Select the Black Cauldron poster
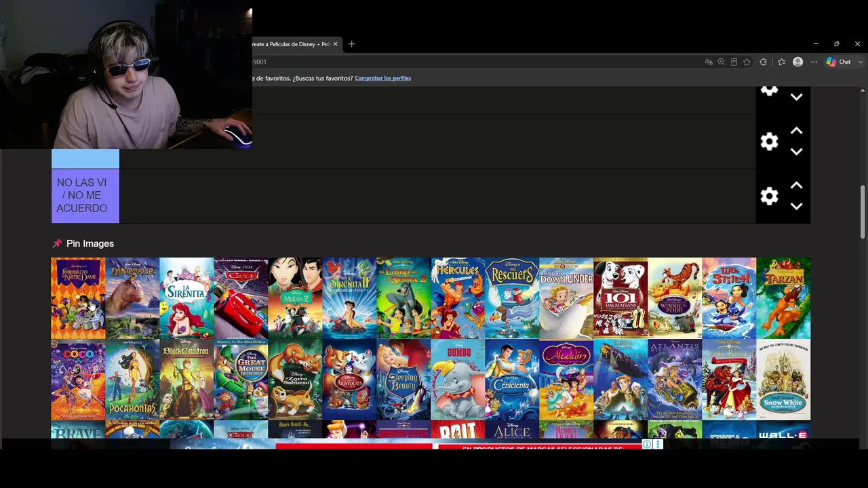 186,380
